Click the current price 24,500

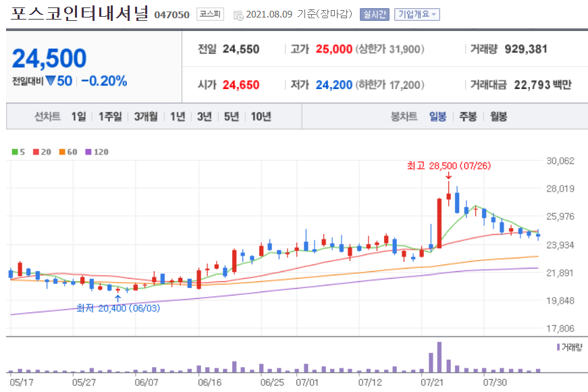coord(49,59)
